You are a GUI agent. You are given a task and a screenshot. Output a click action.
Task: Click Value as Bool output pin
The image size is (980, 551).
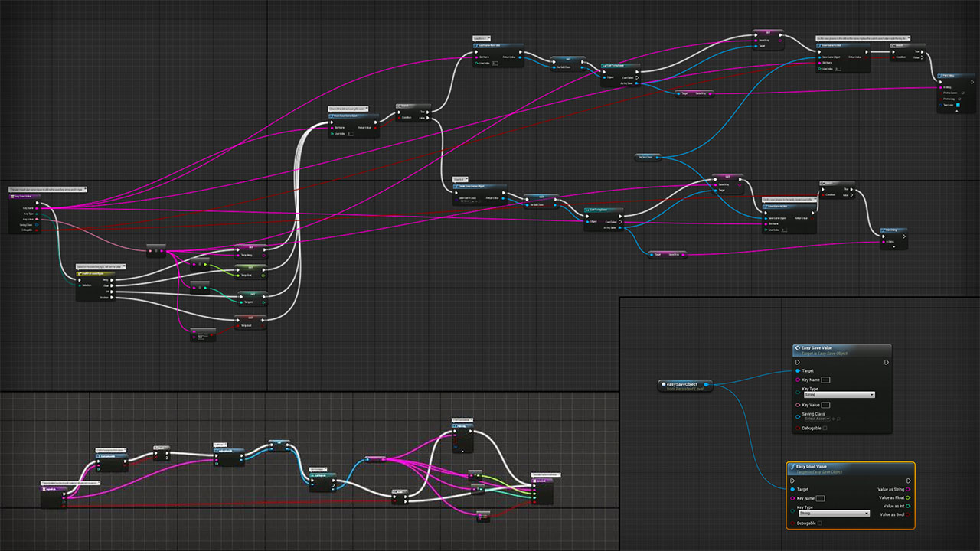tap(908, 514)
